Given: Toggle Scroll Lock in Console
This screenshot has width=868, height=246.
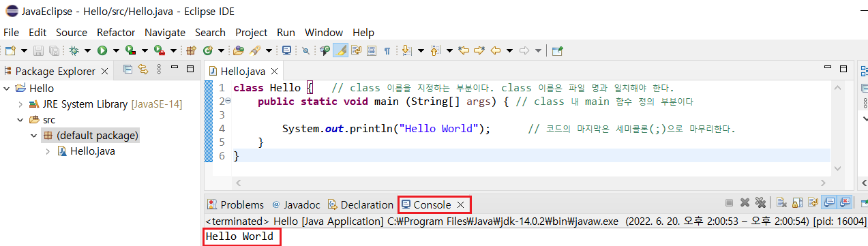Looking at the screenshot, I should 797,203.
